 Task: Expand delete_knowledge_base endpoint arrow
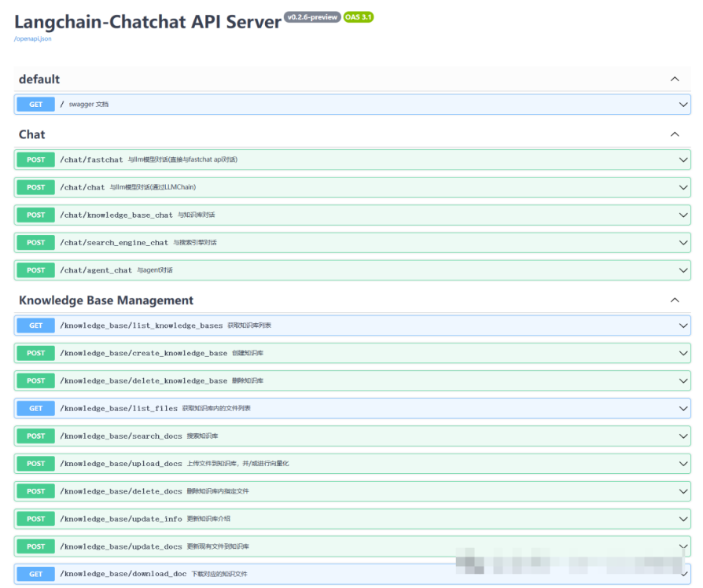(683, 381)
